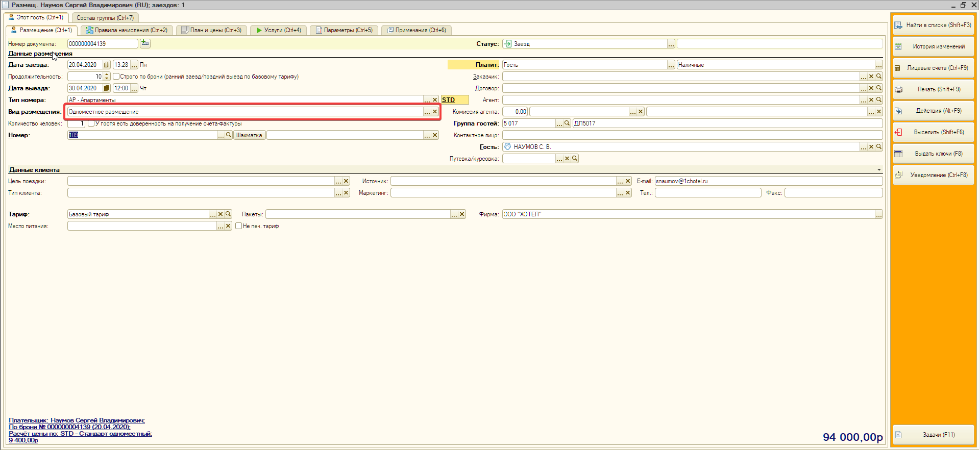Clear the Источник field
Image resolution: width=980 pixels, height=450 pixels.
click(628, 181)
